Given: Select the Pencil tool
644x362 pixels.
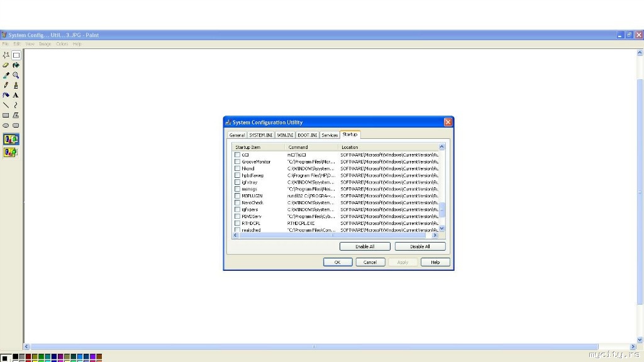Looking at the screenshot, I should pyautogui.click(x=6, y=85).
